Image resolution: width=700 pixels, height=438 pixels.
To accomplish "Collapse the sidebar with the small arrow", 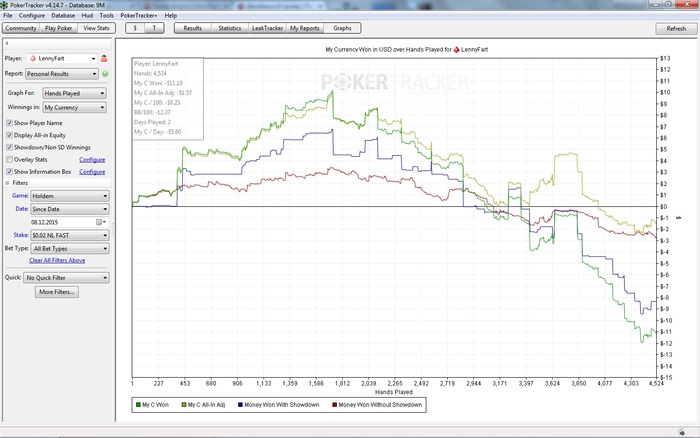I will [x=7, y=43].
